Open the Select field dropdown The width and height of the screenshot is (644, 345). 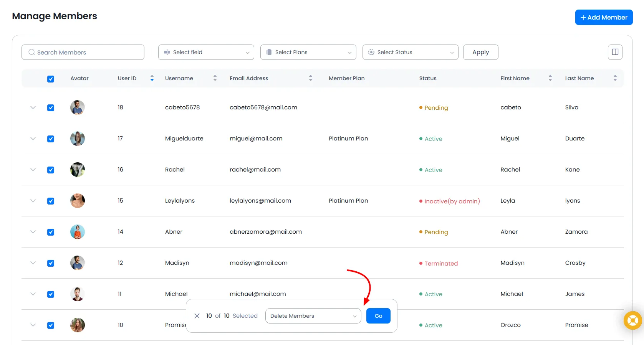(x=206, y=52)
